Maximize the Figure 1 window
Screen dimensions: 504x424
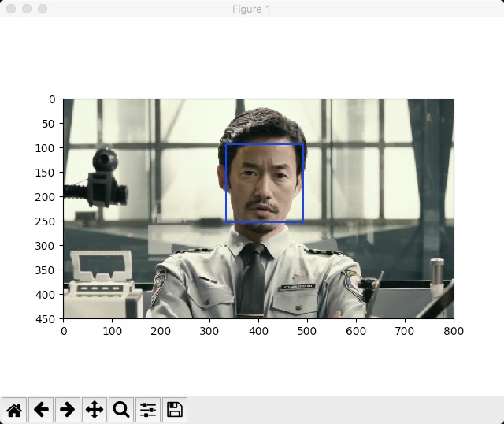tap(43, 9)
